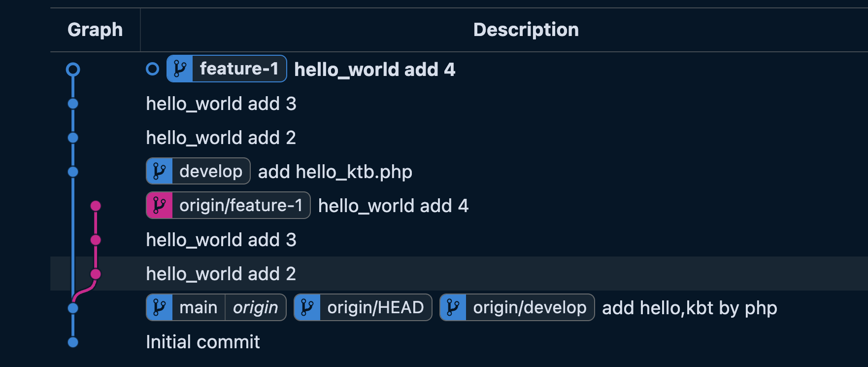Select the origin/develop label
Screen dimensions: 868x367
530,307
